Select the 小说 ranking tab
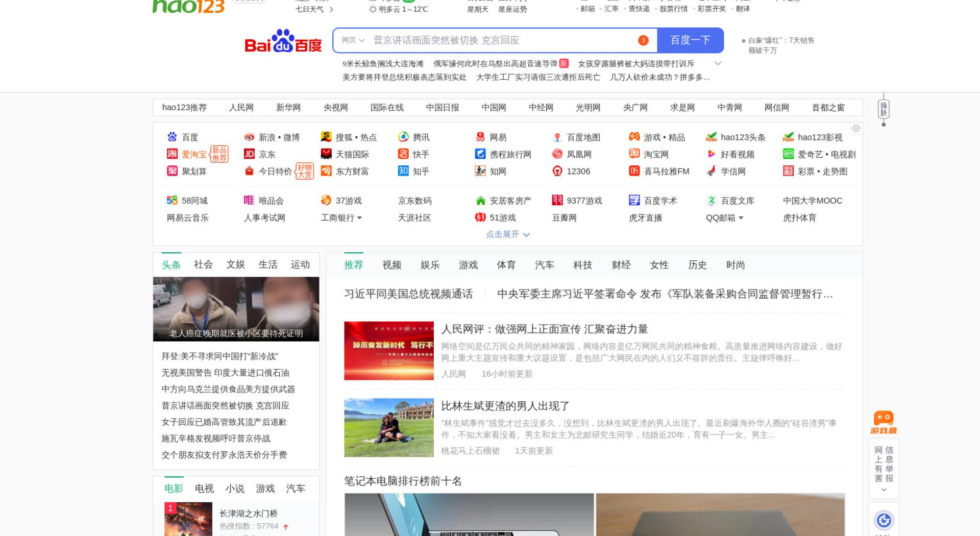The width and height of the screenshot is (980, 536). coord(235,489)
